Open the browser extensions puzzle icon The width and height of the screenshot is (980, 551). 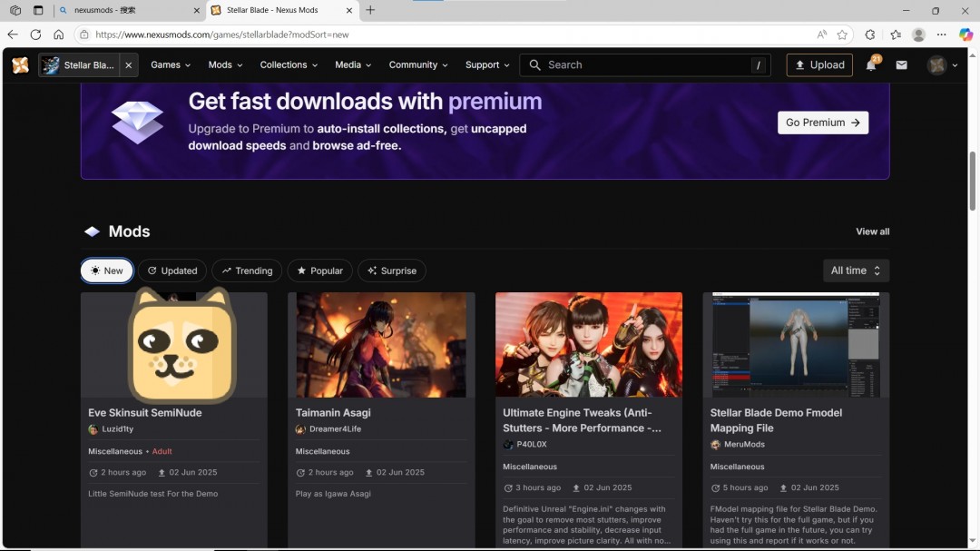pos(870,34)
